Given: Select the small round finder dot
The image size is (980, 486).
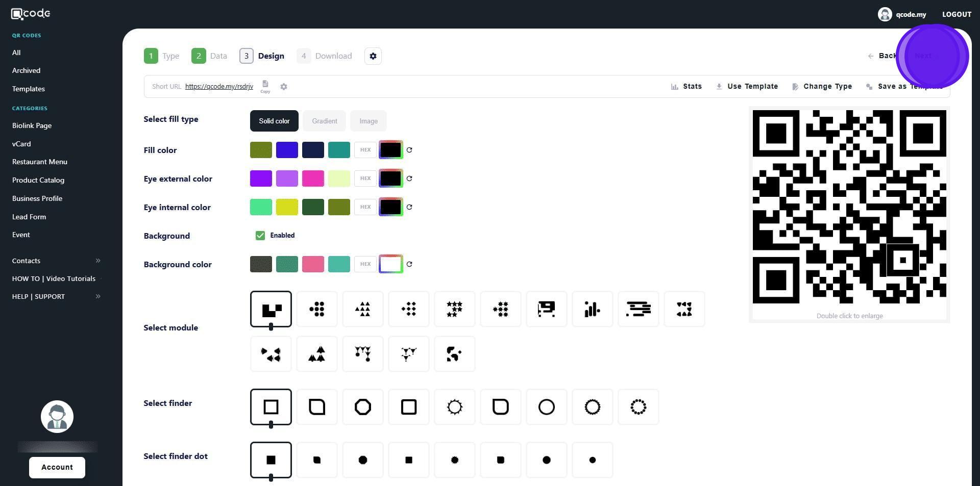Looking at the screenshot, I should point(592,460).
